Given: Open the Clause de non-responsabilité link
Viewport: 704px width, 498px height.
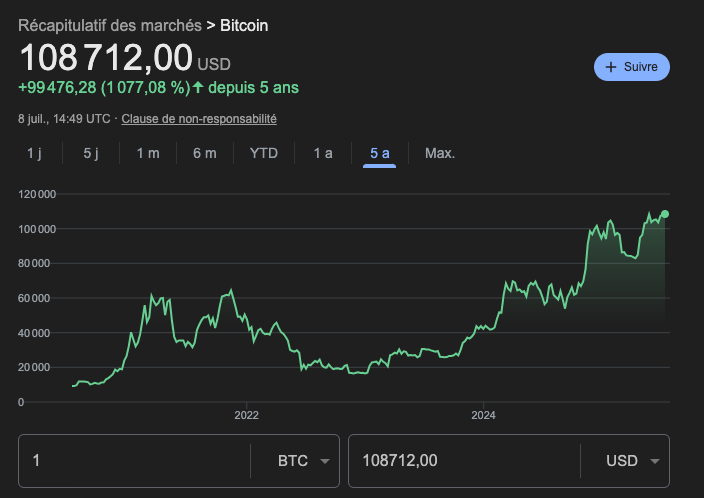Looking at the screenshot, I should [x=199, y=119].
